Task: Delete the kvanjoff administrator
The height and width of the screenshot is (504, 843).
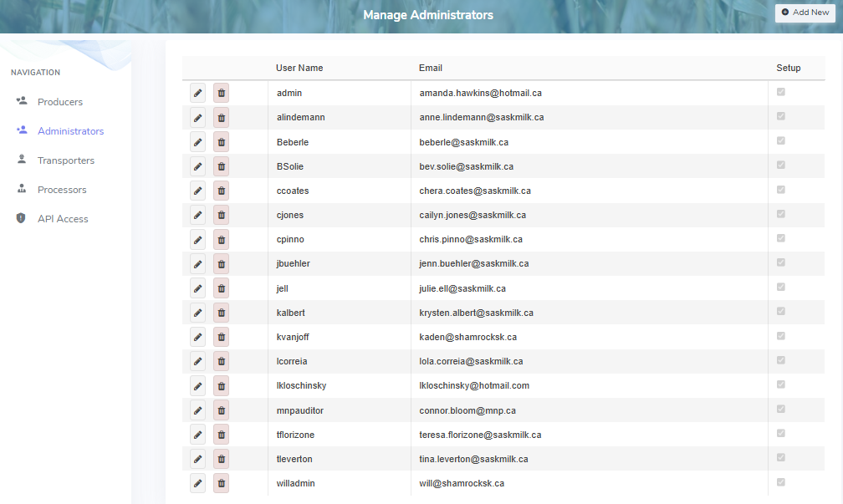Action: click(221, 336)
